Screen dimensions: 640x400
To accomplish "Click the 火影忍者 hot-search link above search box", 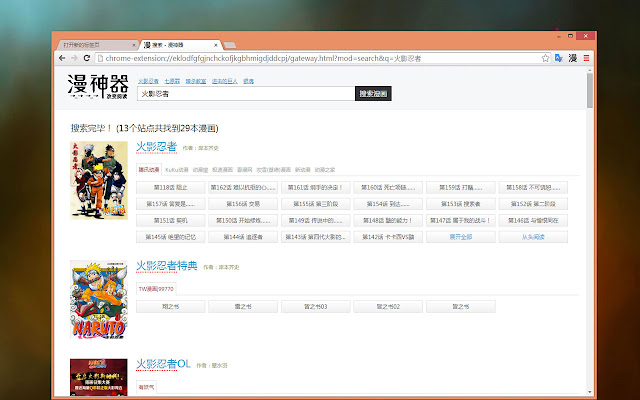I will tap(148, 81).
